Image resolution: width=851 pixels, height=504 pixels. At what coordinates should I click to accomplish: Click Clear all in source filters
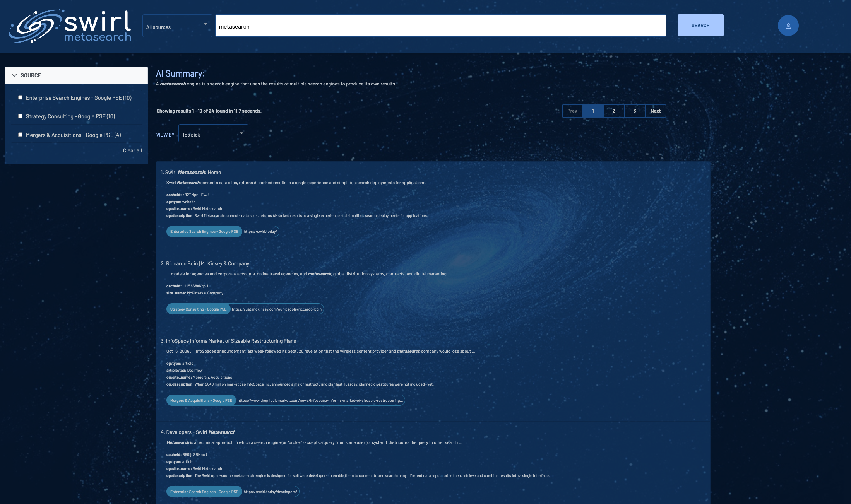[x=132, y=150]
